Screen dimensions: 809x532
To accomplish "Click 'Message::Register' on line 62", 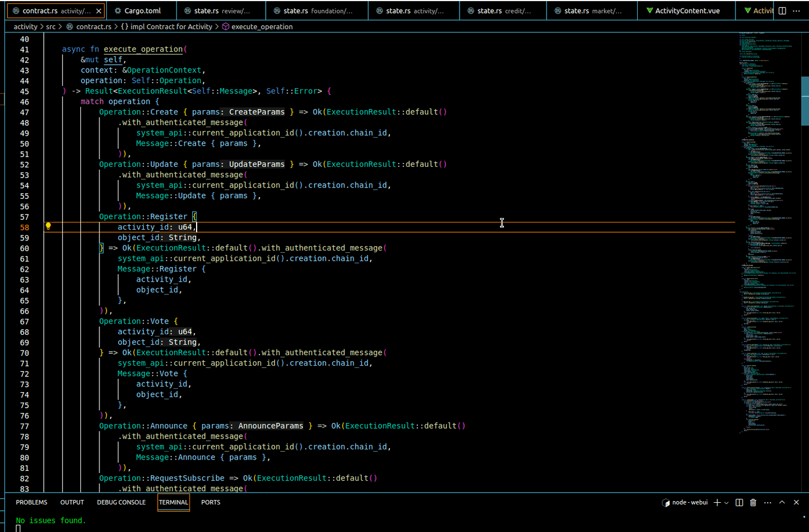I will pos(157,269).
